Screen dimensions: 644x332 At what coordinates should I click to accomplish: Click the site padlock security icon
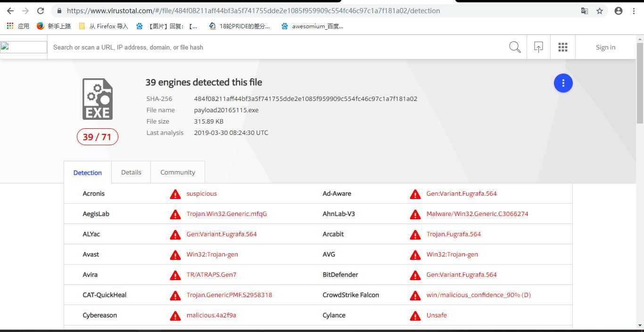(59, 10)
